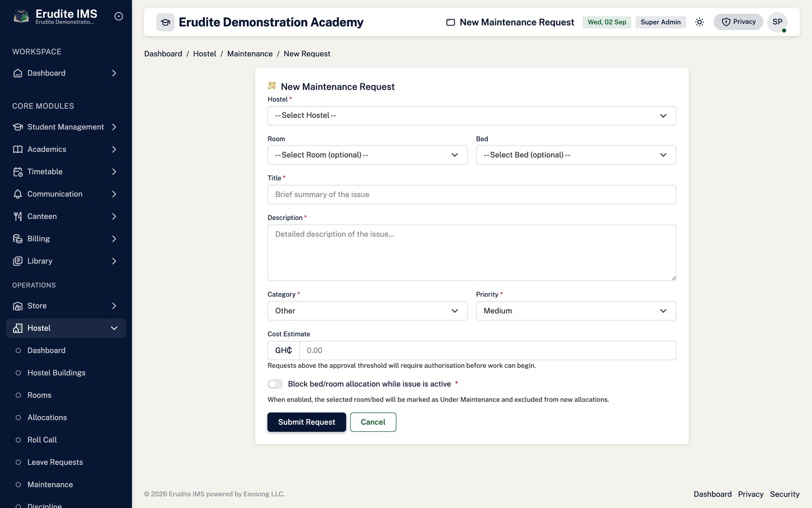
Task: Click the Hostel building icon
Action: (x=18, y=328)
